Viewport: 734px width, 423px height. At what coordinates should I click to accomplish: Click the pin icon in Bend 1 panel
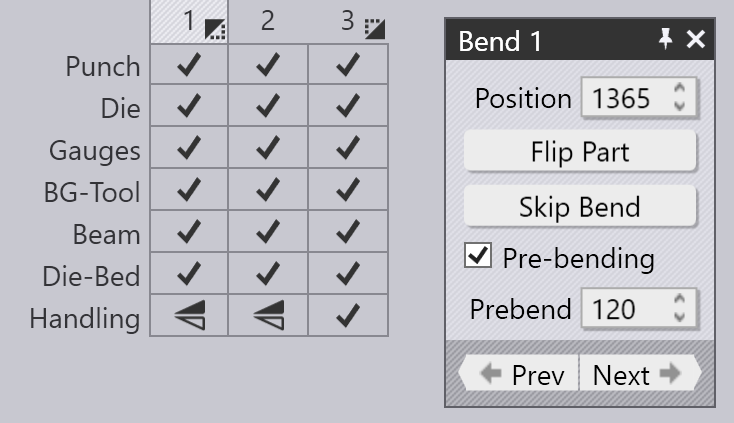click(666, 40)
